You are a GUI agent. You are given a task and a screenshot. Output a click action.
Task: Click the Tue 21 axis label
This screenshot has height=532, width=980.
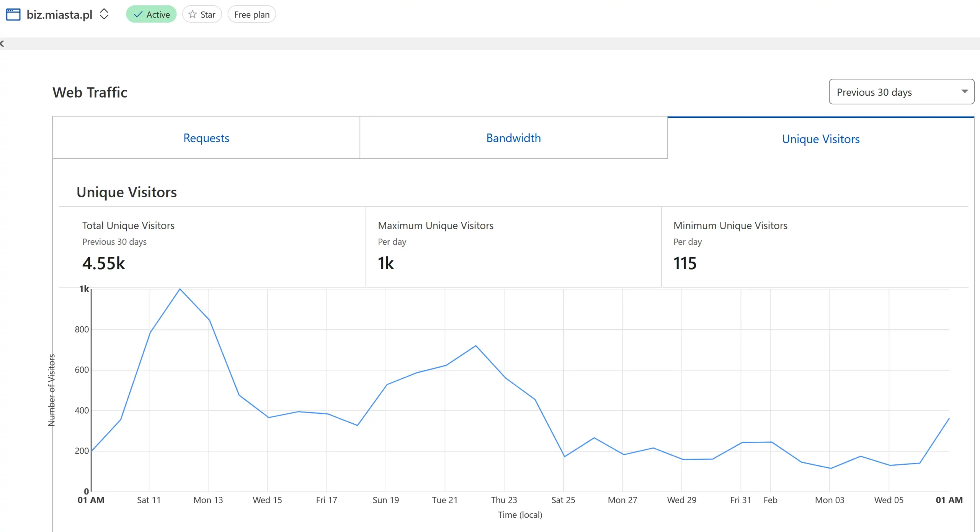pyautogui.click(x=444, y=500)
